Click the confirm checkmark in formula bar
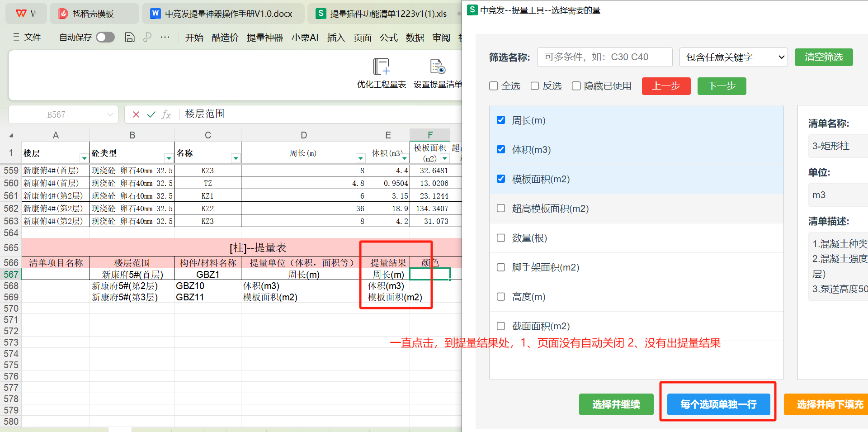Image resolution: width=868 pixels, height=432 pixels. click(x=151, y=114)
